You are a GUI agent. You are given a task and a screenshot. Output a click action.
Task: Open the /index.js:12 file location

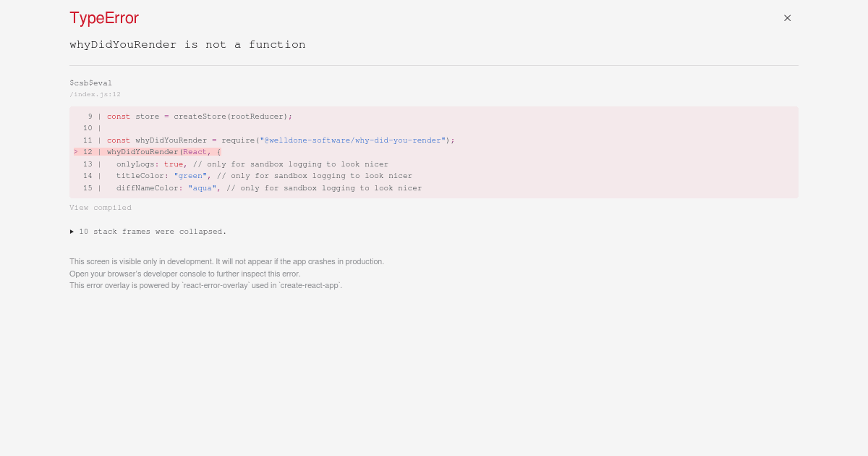pyautogui.click(x=95, y=94)
